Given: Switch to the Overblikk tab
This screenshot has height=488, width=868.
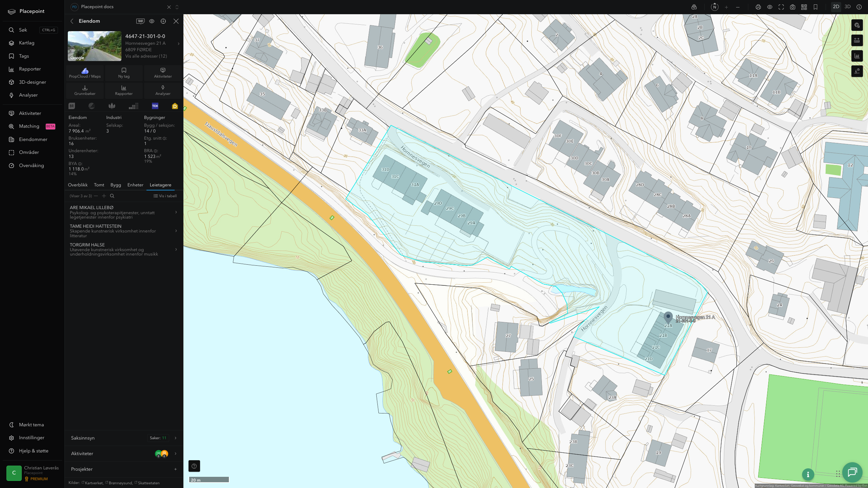Looking at the screenshot, I should click(78, 185).
